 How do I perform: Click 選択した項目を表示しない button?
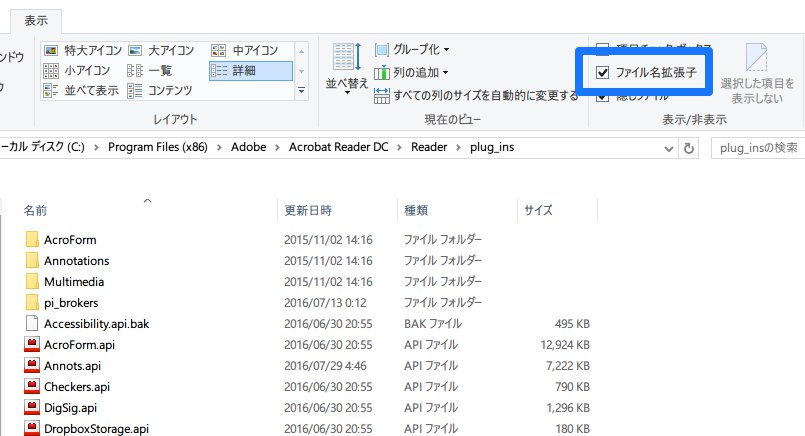click(x=757, y=73)
